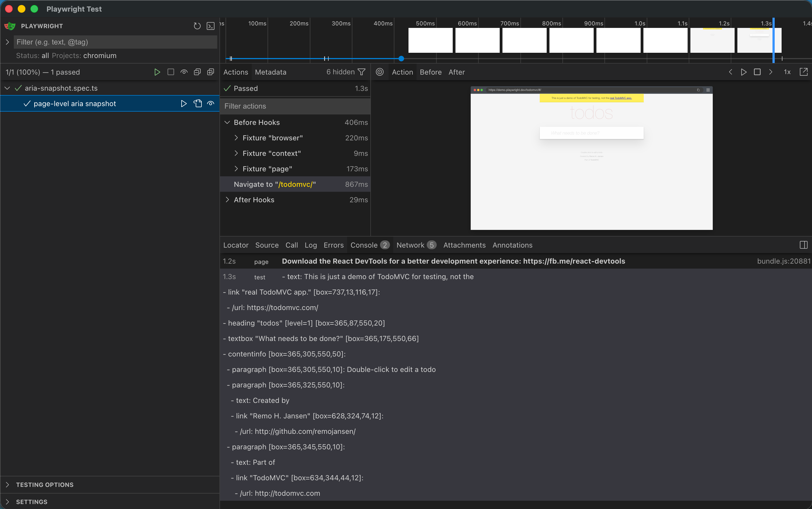Open the Annotations tab
This screenshot has height=509, width=812.
coord(512,245)
